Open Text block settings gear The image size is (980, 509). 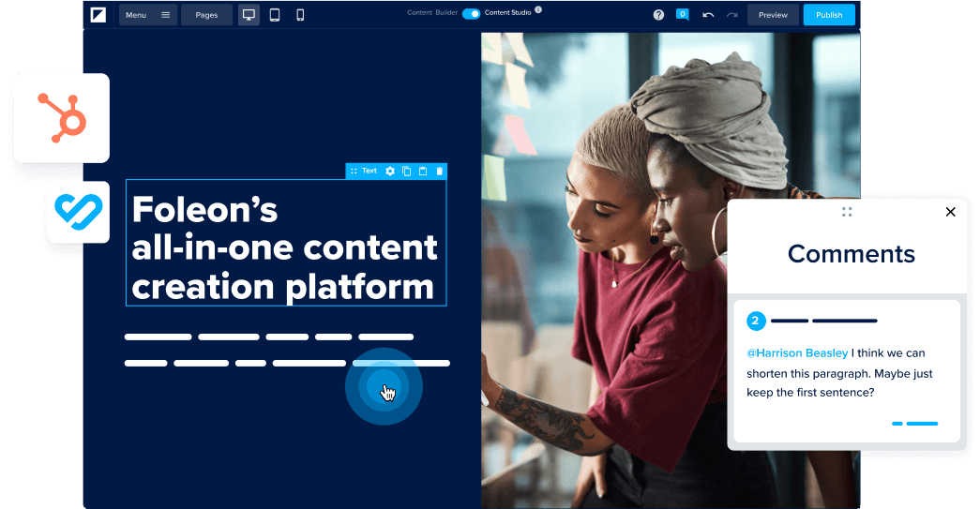(390, 172)
